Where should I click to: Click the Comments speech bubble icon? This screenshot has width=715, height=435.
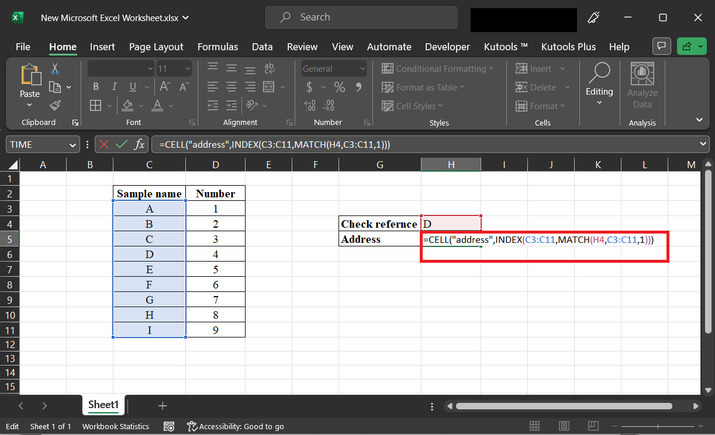pos(661,46)
